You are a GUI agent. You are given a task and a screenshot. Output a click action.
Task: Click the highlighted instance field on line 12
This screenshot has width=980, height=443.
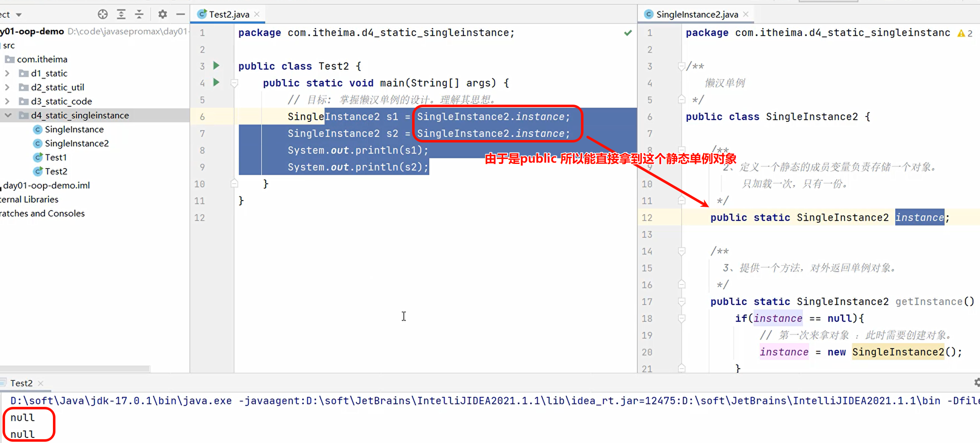tap(920, 217)
